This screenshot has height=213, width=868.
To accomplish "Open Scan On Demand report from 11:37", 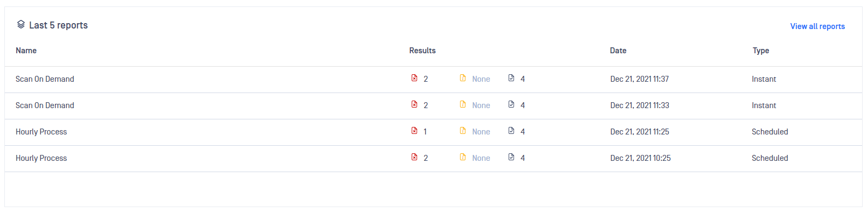I will [x=45, y=79].
